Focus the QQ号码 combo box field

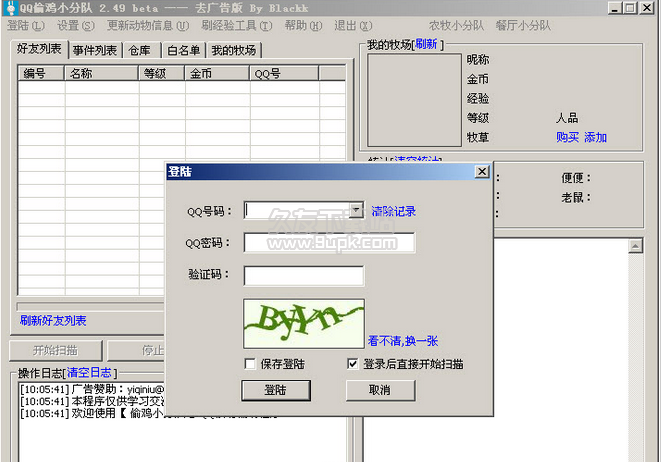(x=298, y=210)
